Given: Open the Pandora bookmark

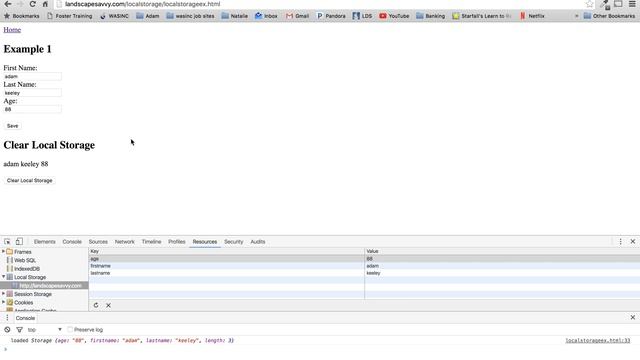Looking at the screenshot, I should 331,16.
